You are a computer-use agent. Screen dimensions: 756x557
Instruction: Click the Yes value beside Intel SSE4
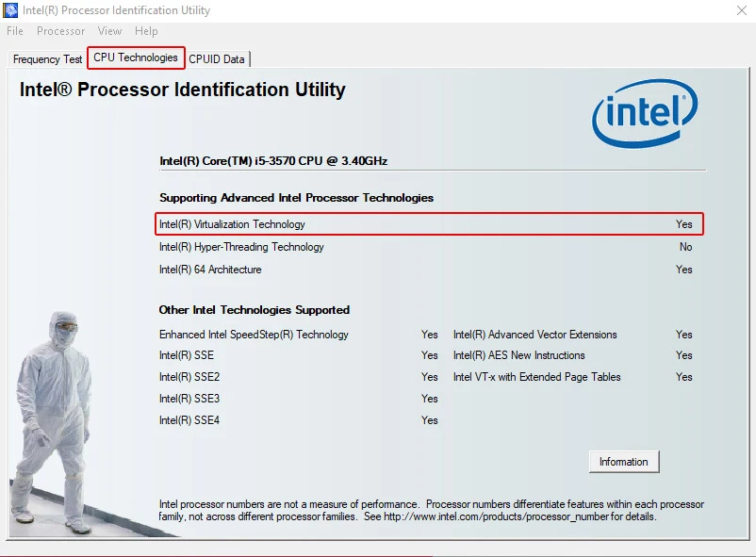429,420
